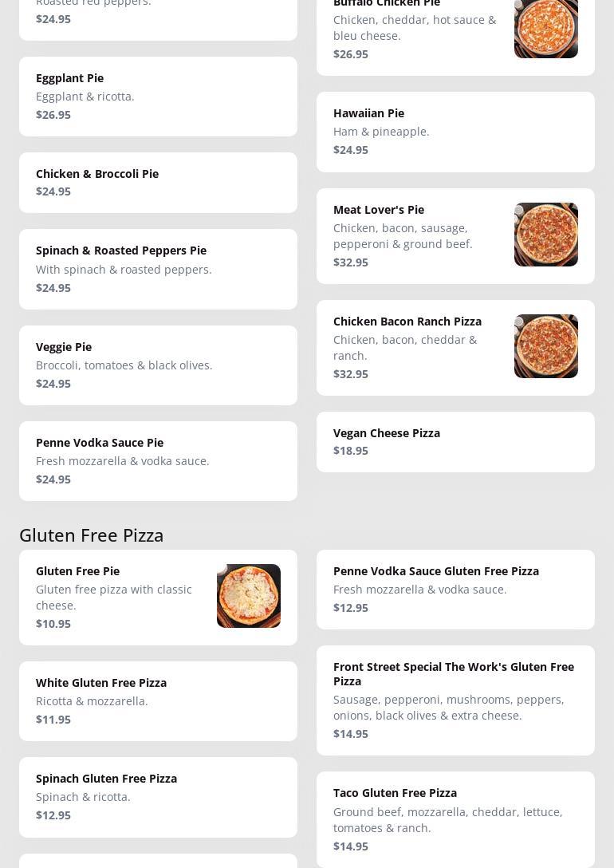This screenshot has width=614, height=868.
Task: Click the Buffalo Chicken Pie photo
Action: 545,29
